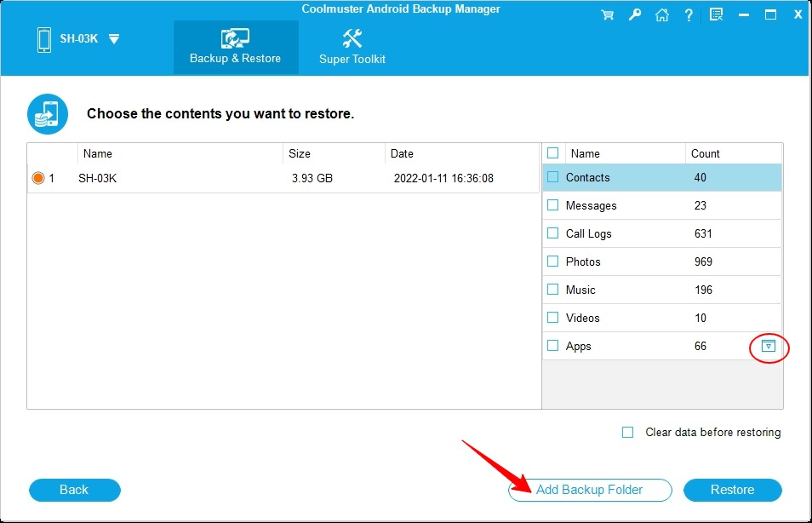The height and width of the screenshot is (523, 812).
Task: Select the 2022-01-11 16:36:08 date cell
Action: [443, 178]
